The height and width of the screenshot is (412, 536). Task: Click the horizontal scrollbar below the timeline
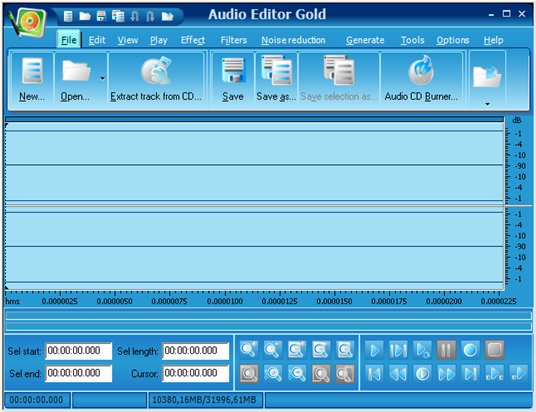point(268,315)
